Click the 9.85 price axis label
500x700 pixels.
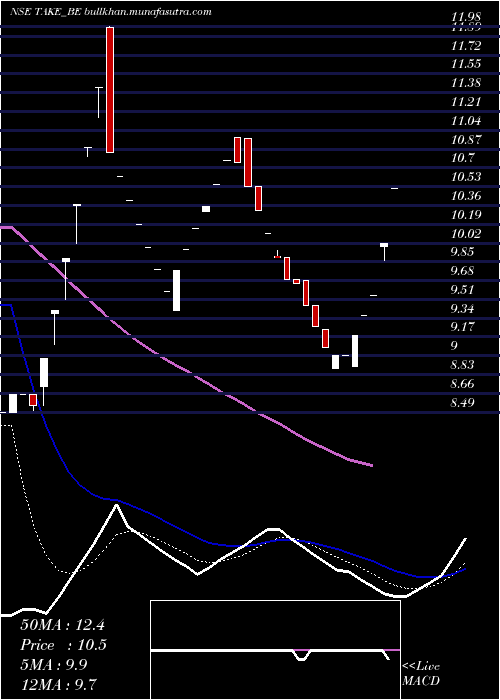click(463, 252)
